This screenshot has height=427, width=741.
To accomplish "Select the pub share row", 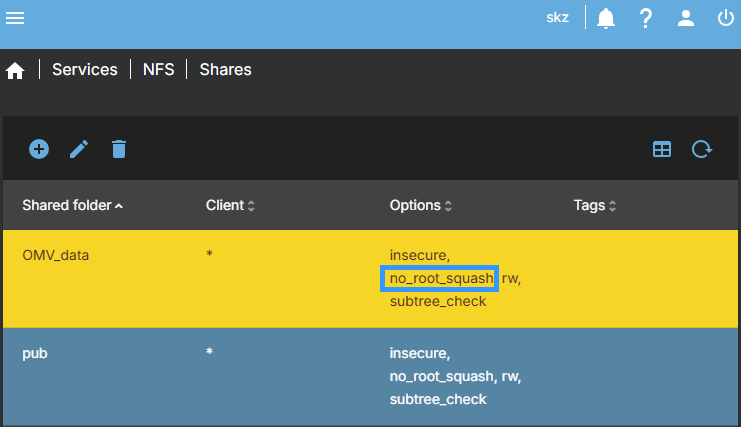I will pos(36,354).
